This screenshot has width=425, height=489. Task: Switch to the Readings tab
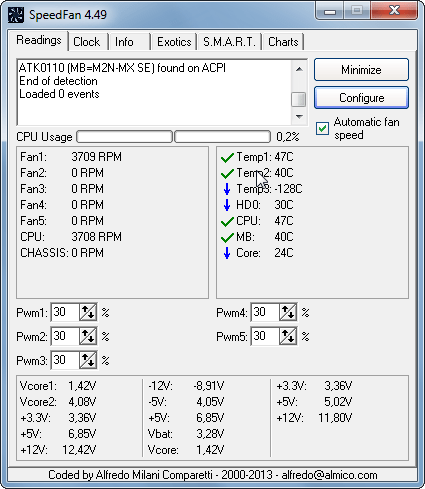tap(39, 40)
